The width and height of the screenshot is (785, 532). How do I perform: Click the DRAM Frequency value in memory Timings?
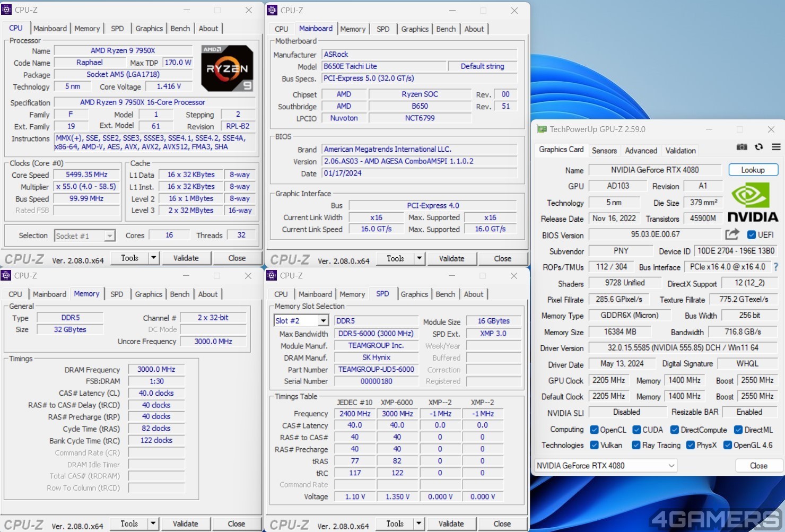pyautogui.click(x=156, y=369)
